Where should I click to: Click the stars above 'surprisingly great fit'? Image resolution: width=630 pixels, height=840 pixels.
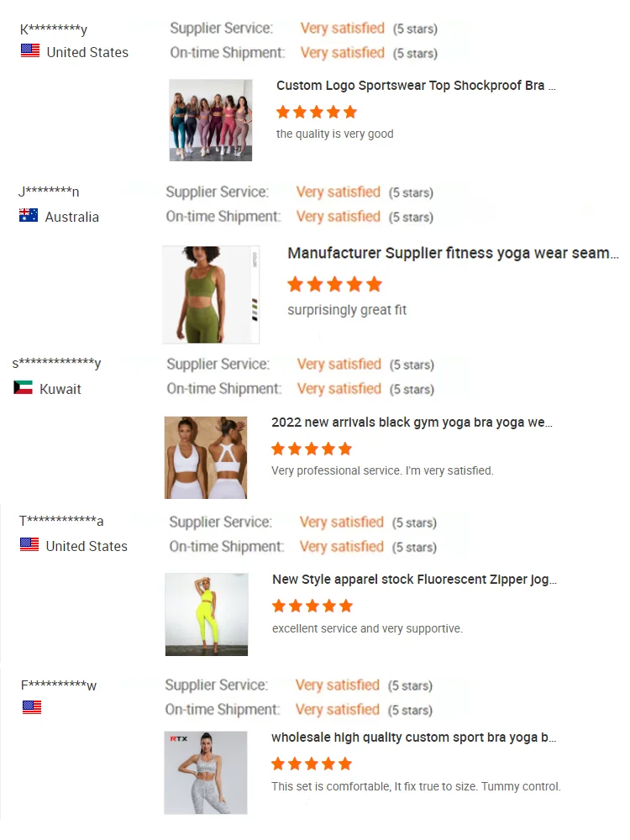tap(334, 285)
